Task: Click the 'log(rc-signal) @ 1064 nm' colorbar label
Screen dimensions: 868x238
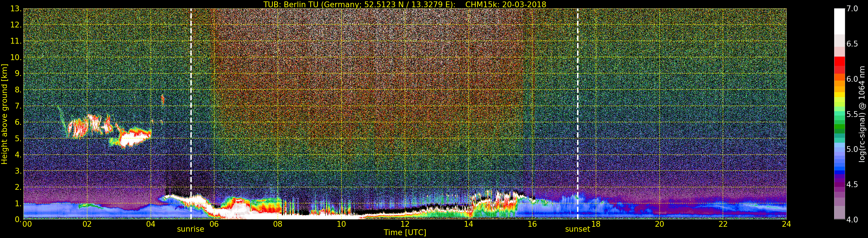Action: (862, 114)
